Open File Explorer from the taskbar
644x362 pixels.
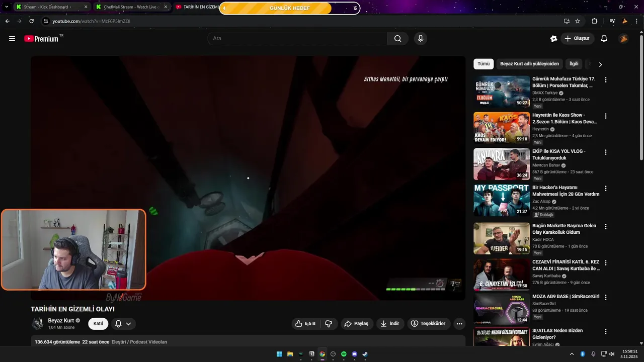pyautogui.click(x=290, y=354)
